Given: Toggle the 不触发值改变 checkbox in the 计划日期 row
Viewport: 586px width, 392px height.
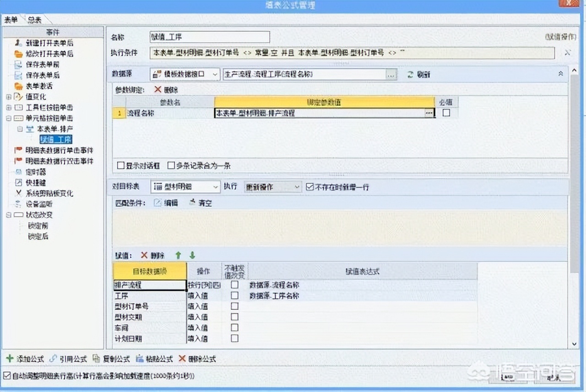Looking at the screenshot, I should point(234,338).
